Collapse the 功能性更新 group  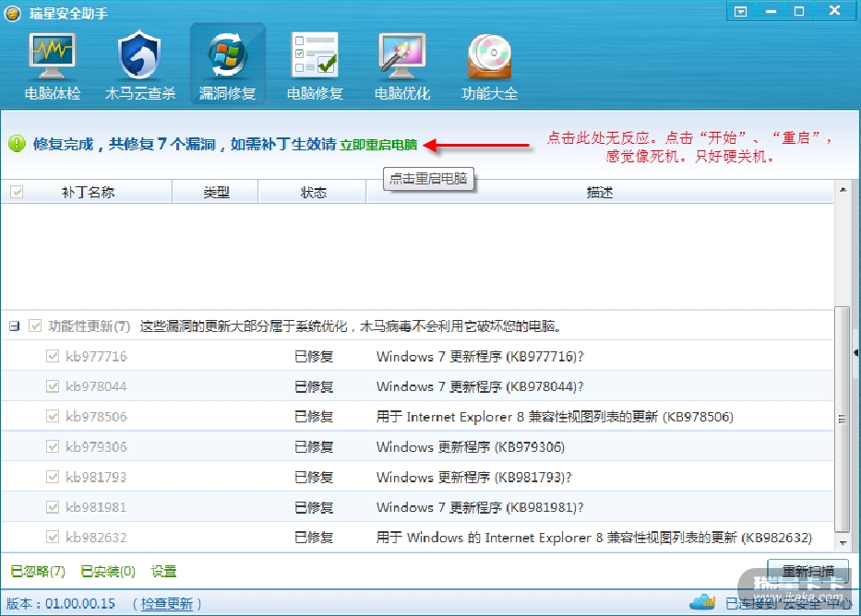click(x=14, y=326)
